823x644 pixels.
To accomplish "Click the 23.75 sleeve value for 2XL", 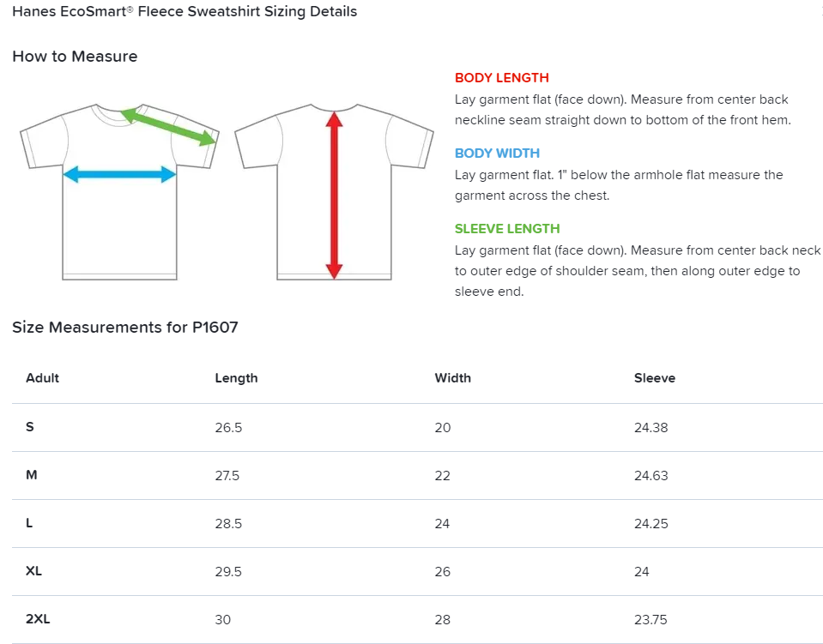I will (x=651, y=619).
